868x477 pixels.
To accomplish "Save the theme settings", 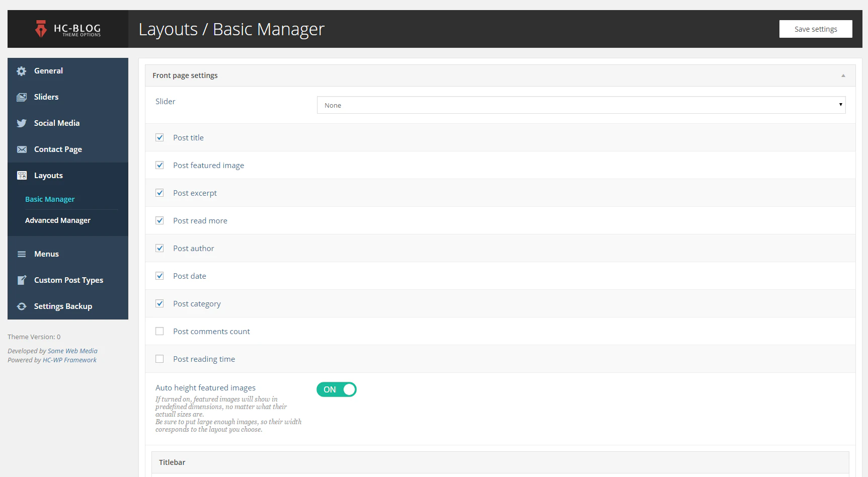I will 816,29.
